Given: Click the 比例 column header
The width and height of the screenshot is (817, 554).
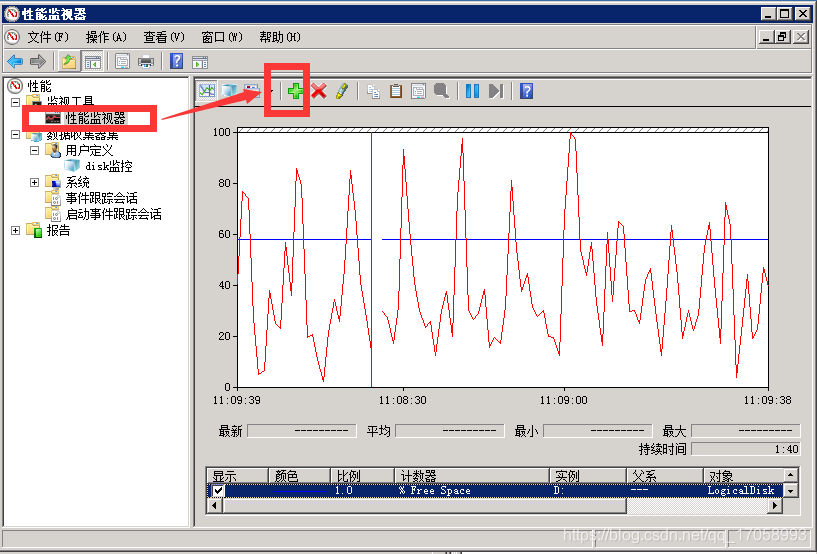Looking at the screenshot, I should click(x=362, y=476).
